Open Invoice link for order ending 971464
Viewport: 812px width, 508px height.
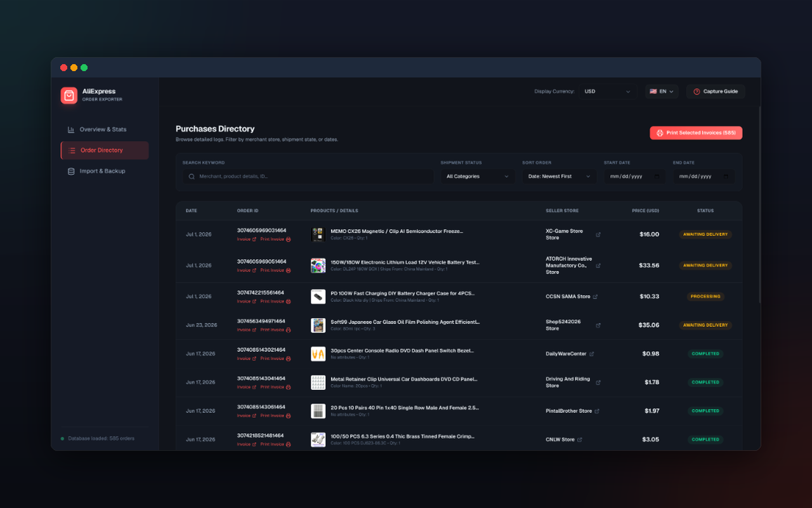click(x=247, y=330)
